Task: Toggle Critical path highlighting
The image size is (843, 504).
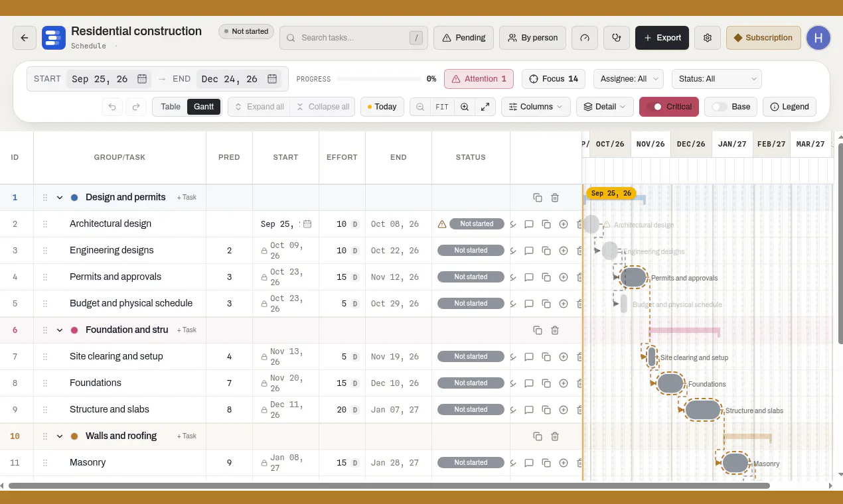Action: (x=669, y=107)
